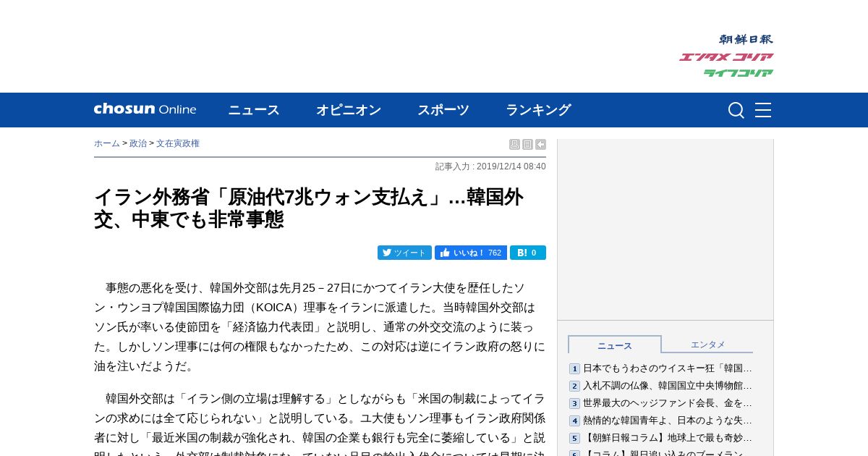
Task: Click the article headline イラン外務省
Action: [309, 208]
